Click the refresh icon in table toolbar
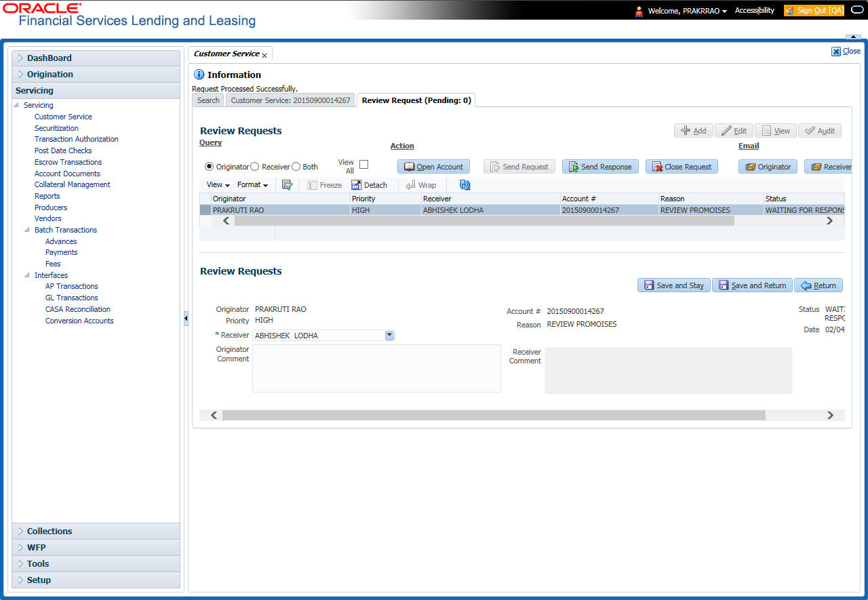Image resolution: width=868 pixels, height=600 pixels. pos(465,184)
